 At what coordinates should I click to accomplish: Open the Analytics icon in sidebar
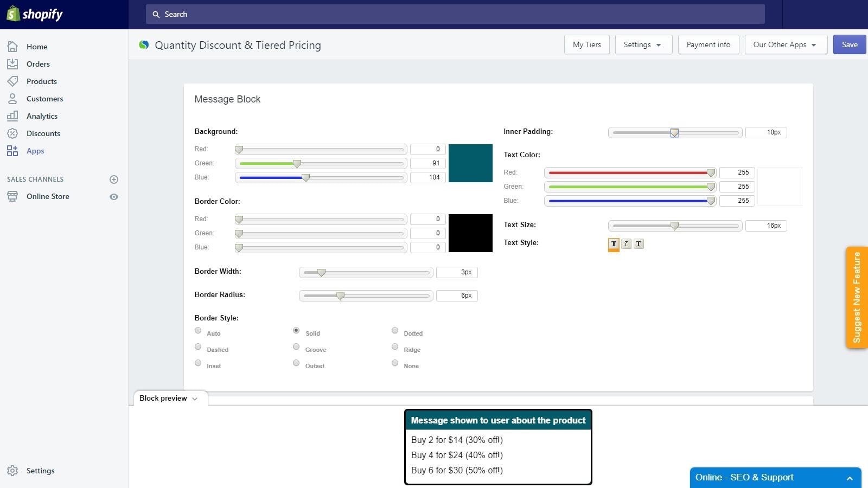pos(12,116)
